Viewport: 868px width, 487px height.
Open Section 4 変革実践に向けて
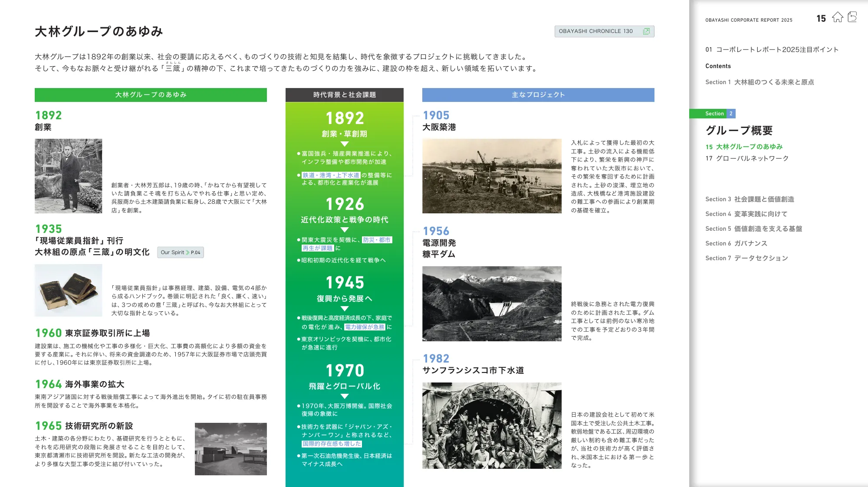click(746, 214)
